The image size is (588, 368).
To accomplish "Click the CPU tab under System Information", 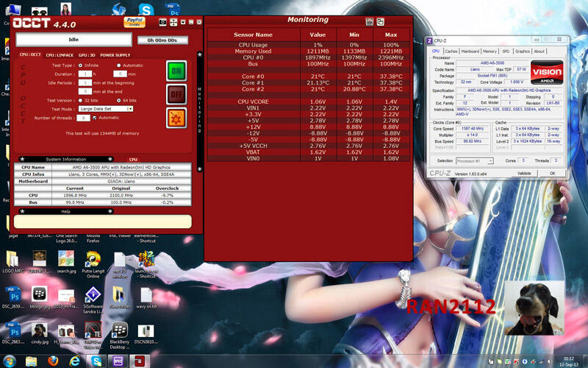I will coord(133,160).
